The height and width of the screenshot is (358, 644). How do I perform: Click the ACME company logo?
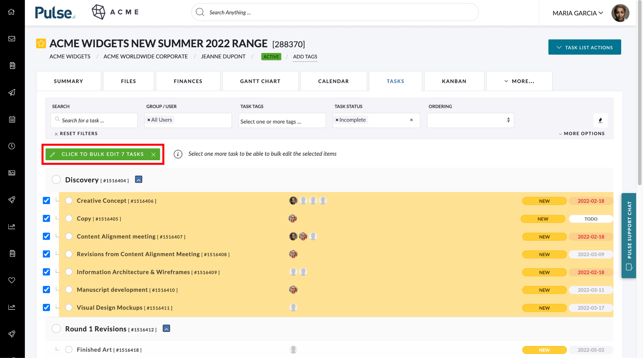point(115,12)
